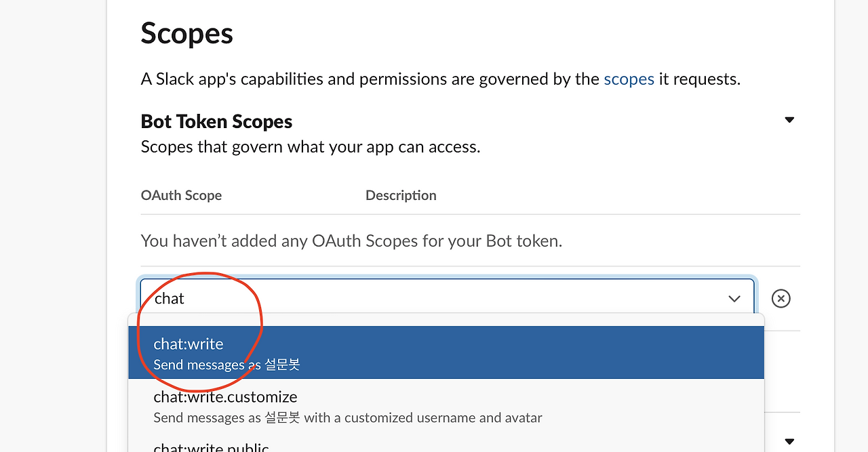
Task: Collapse the section below with bottom triangle
Action: tap(789, 441)
